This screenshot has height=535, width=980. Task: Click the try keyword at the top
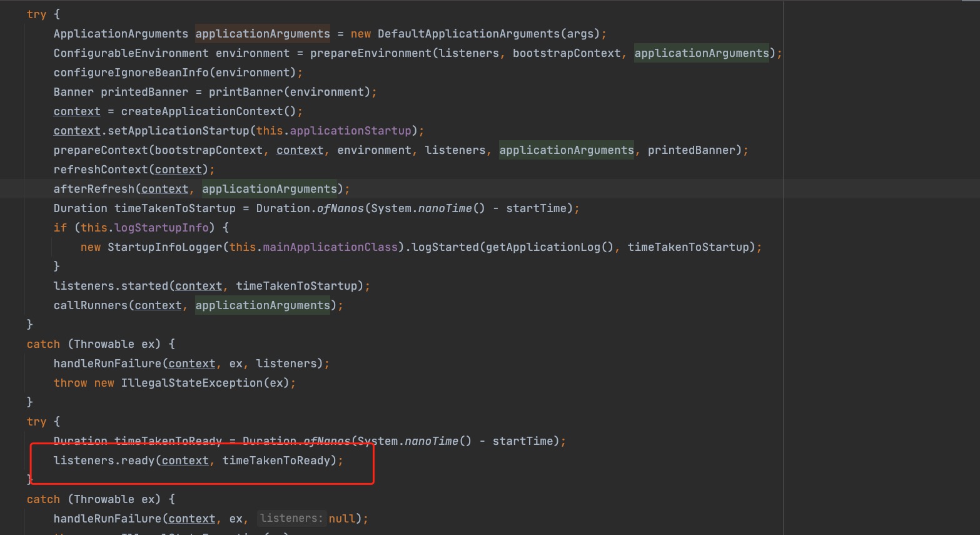36,14
